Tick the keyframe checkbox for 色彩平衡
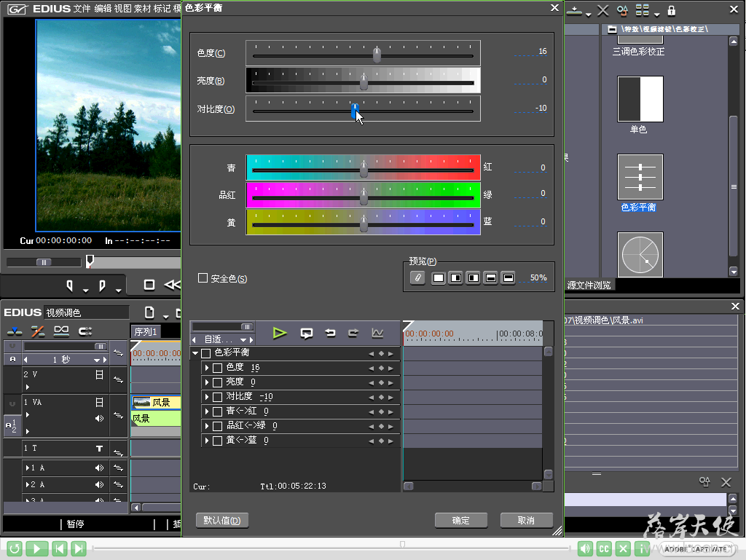This screenshot has width=746, height=560. [x=206, y=353]
